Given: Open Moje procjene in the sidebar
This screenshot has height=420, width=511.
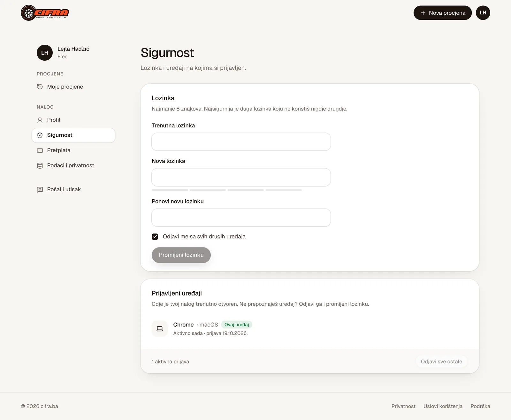Looking at the screenshot, I should click(x=73, y=87).
